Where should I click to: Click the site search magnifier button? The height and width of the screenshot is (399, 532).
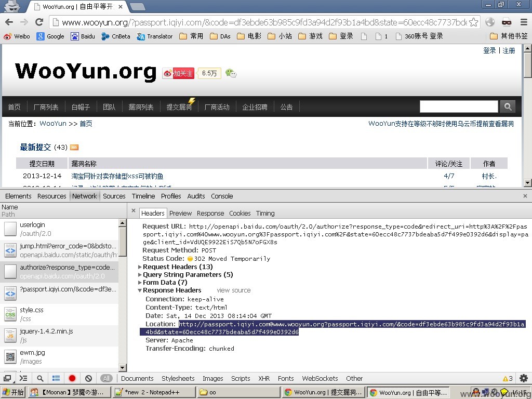pyautogui.click(x=508, y=107)
